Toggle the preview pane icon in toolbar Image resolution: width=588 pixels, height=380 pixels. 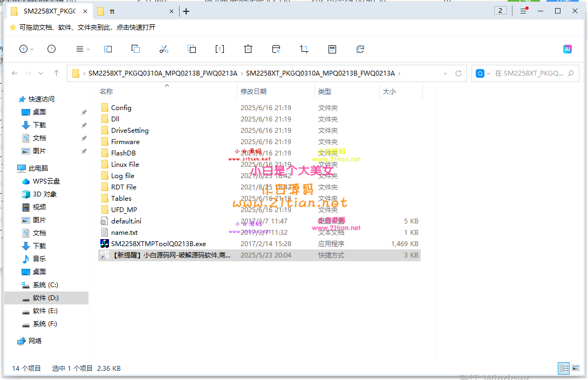pos(108,49)
